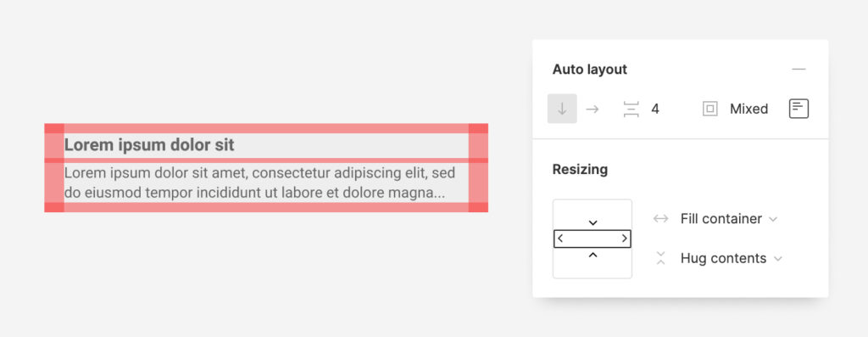Click the Resizing section title

580,169
